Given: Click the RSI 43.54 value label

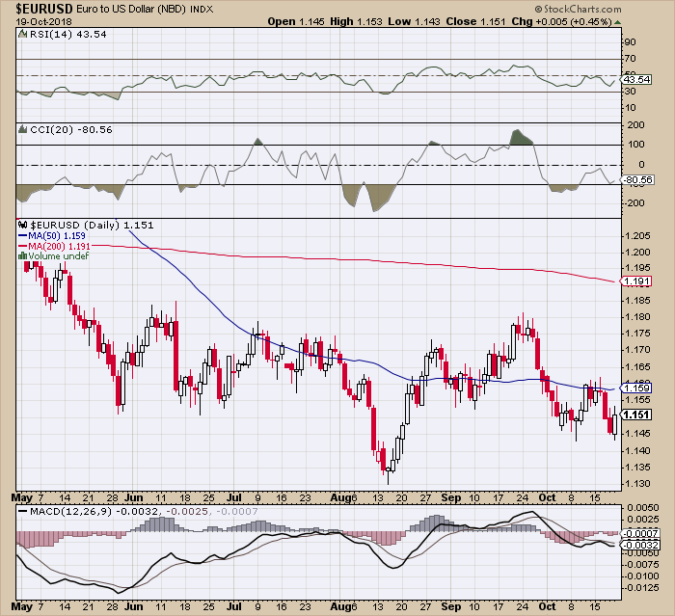Looking at the screenshot, I should pos(636,80).
